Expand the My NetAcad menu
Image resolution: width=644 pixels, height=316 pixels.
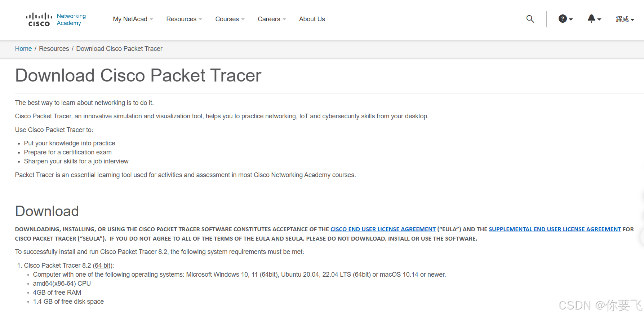133,19
